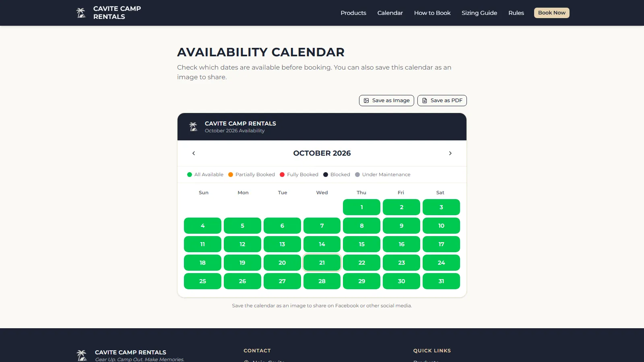Select October 21 on the calendar
Viewport: 644px width, 362px height.
tap(322, 263)
